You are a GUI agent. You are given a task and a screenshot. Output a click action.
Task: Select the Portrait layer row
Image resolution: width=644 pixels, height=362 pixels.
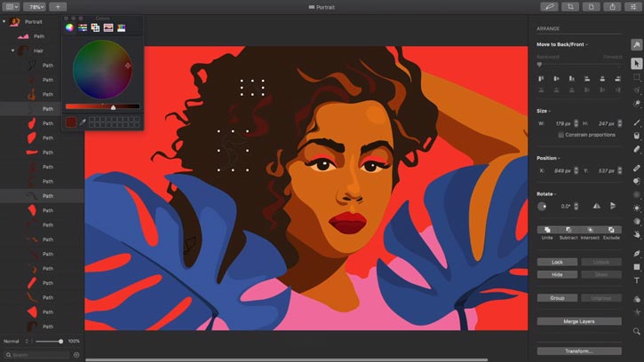click(x=42, y=22)
